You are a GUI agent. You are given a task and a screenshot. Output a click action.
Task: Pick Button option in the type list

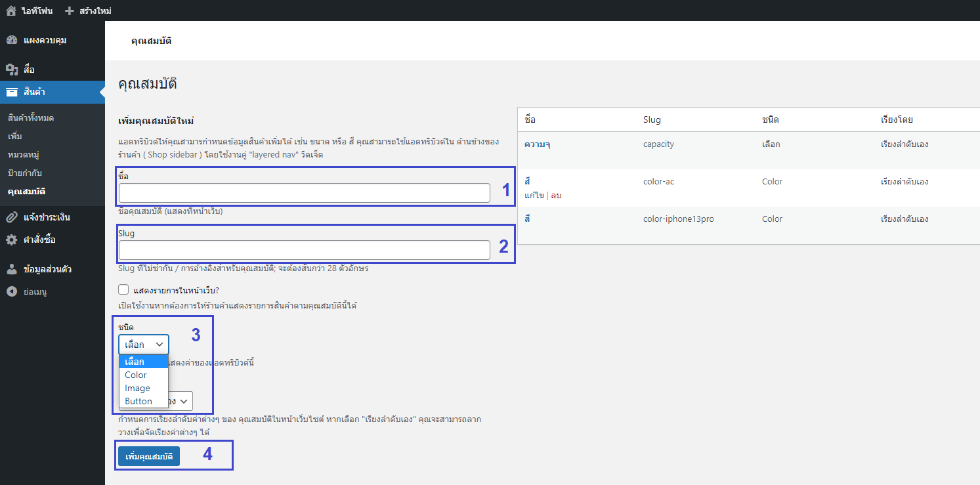[x=138, y=401]
